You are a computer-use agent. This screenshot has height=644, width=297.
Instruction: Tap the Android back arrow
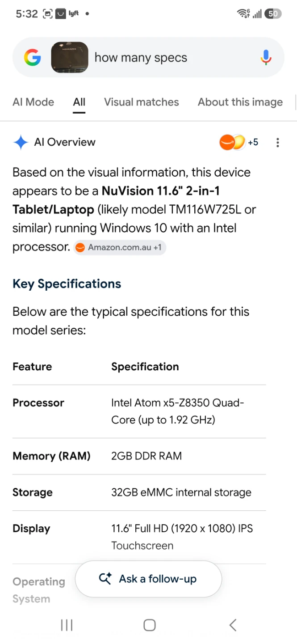tap(233, 625)
